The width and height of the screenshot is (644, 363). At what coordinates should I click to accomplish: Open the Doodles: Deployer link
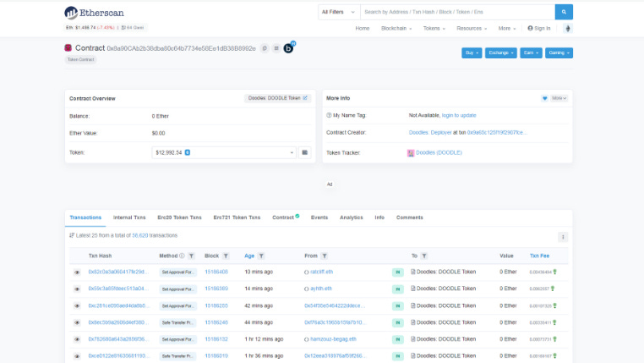[430, 132]
